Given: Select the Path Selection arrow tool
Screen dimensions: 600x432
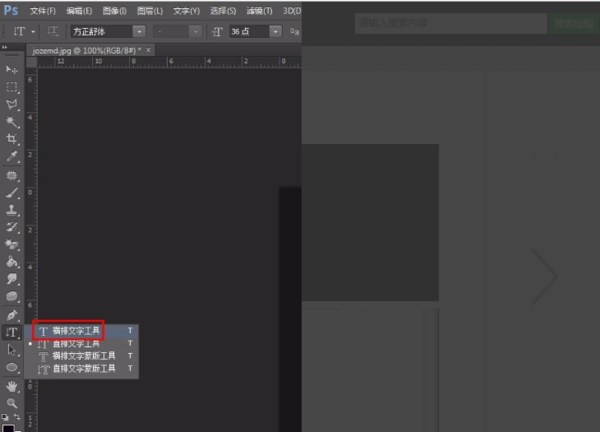Looking at the screenshot, I should tap(11, 350).
